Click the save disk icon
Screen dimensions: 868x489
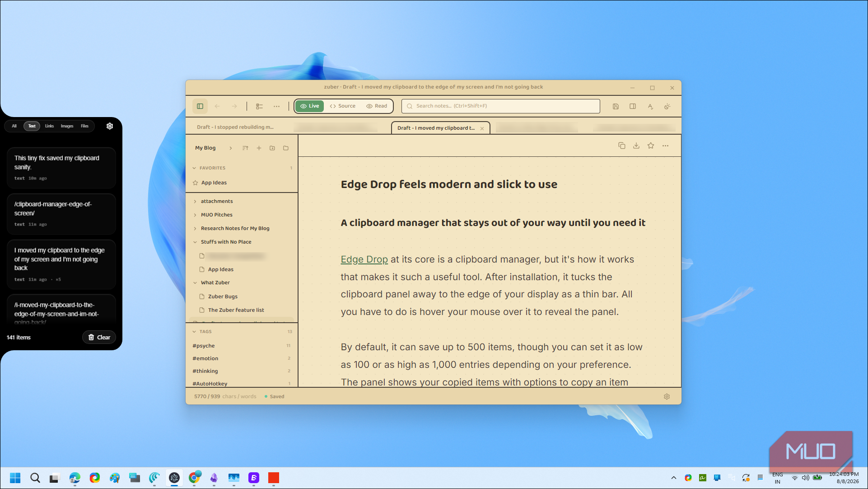click(x=616, y=106)
